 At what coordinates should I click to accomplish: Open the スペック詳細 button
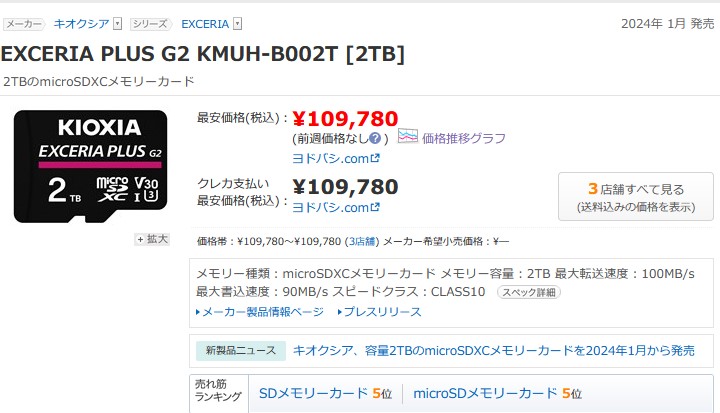[529, 292]
